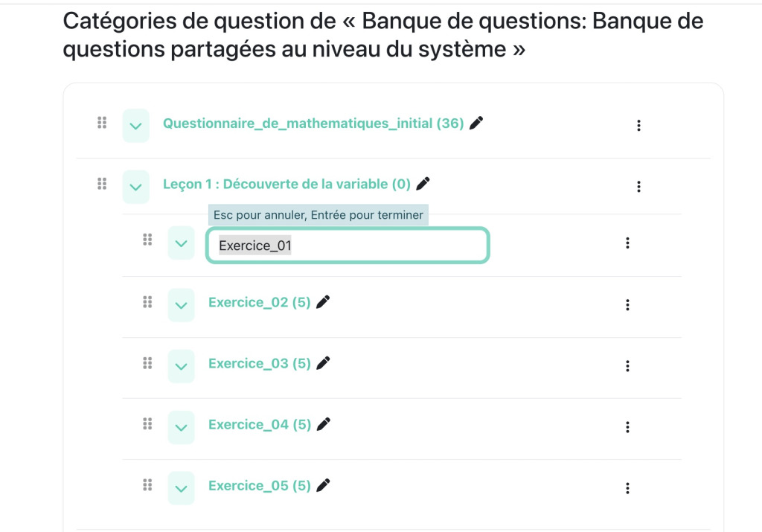762x532 pixels.
Task: Click the Exercice_01 name input field
Action: click(348, 245)
